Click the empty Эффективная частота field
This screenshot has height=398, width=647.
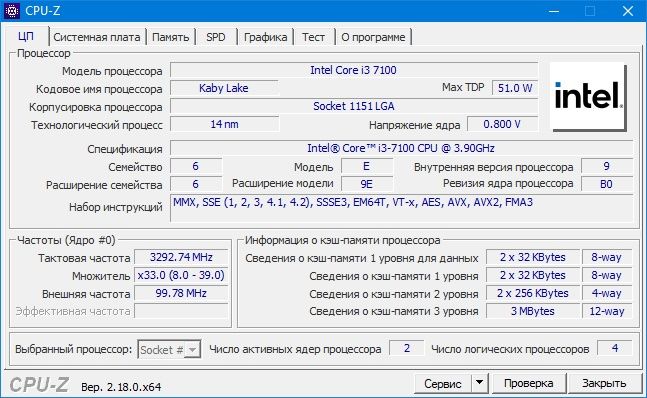[181, 311]
